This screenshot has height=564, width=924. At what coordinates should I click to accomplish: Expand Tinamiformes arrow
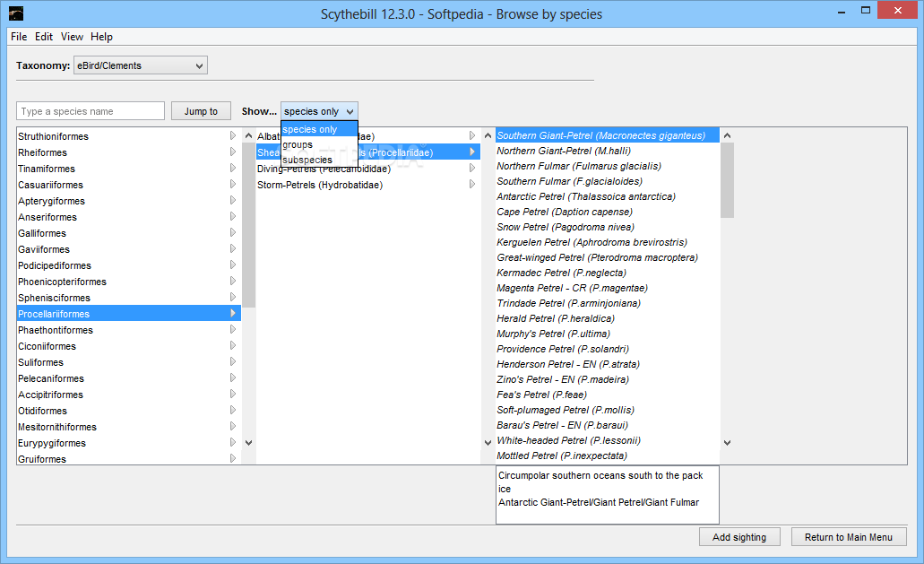(233, 168)
